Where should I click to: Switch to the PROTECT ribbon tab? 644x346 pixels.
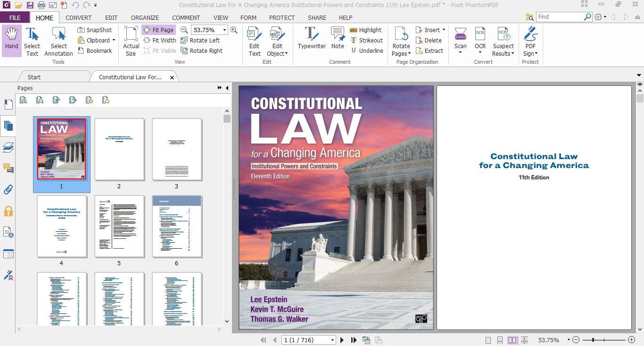(281, 17)
